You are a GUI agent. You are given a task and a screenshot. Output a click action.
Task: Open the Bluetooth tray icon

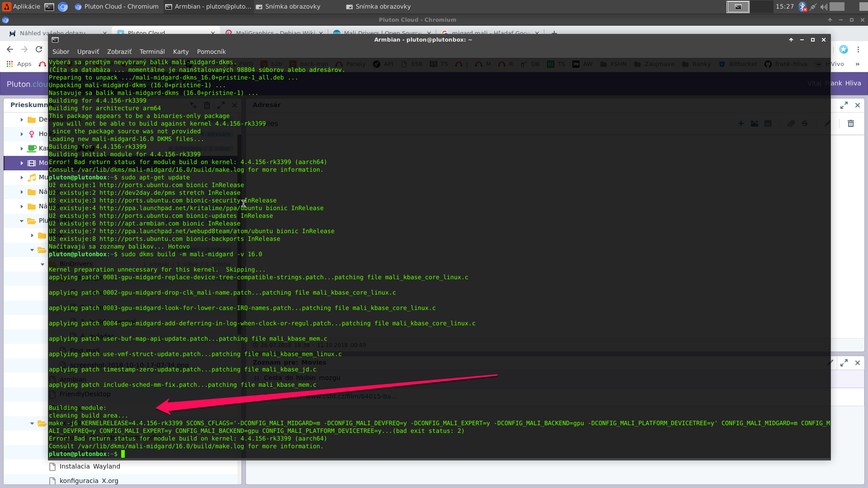click(x=802, y=6)
